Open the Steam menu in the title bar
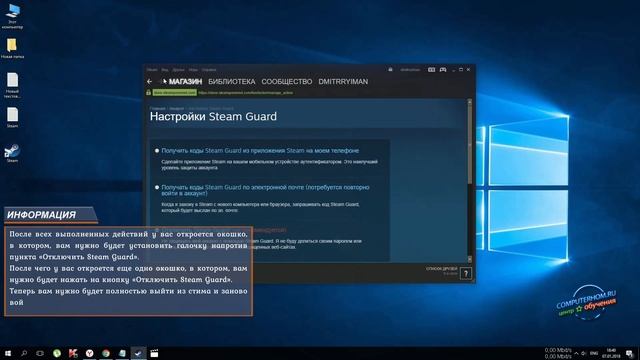 [x=152, y=70]
